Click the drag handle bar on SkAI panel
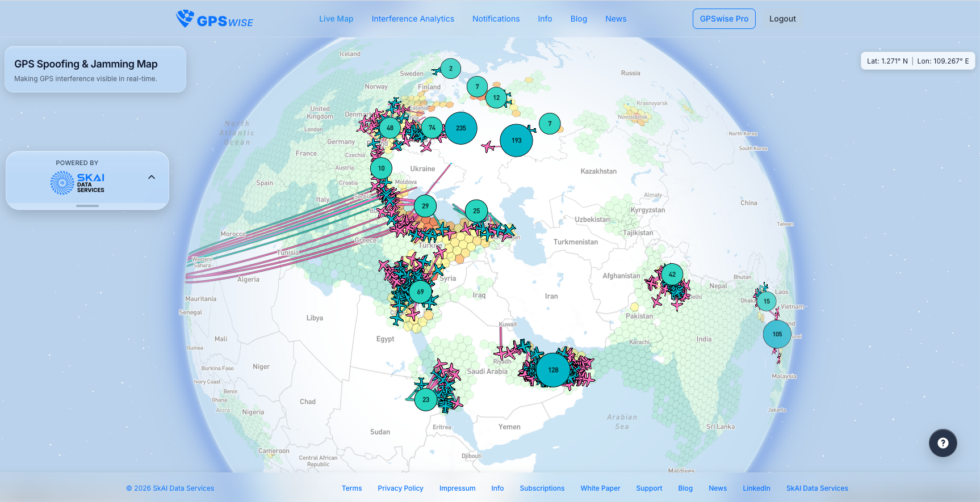 (87, 206)
